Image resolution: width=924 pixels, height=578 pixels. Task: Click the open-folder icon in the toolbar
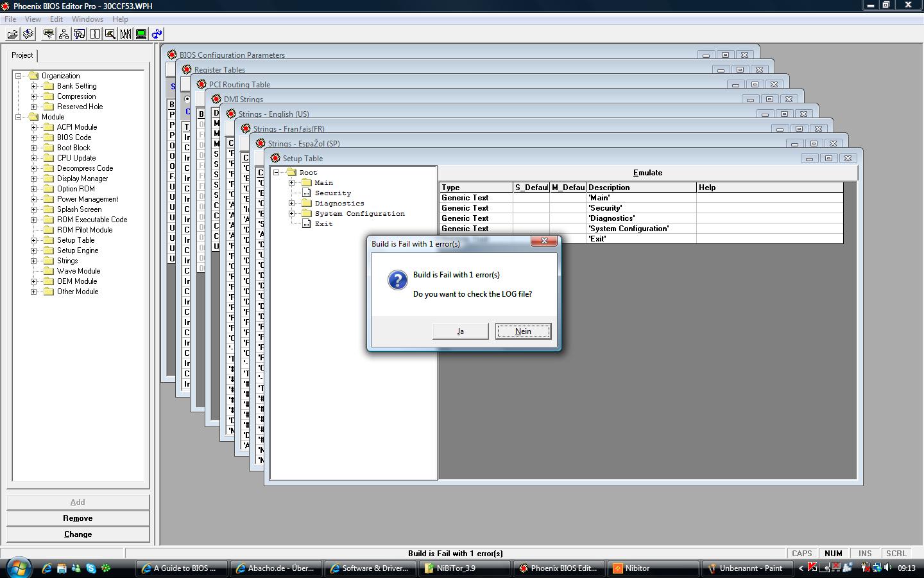point(12,34)
